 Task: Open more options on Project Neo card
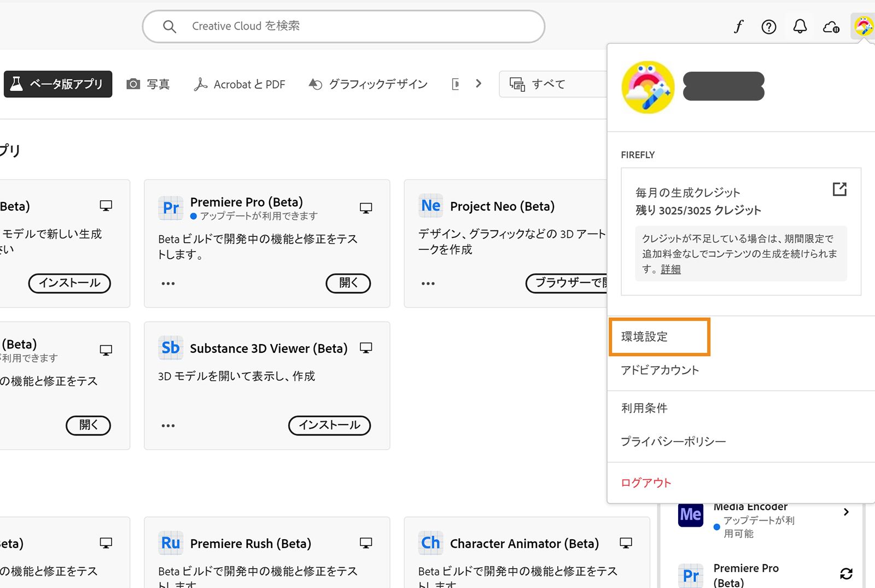pyautogui.click(x=428, y=283)
